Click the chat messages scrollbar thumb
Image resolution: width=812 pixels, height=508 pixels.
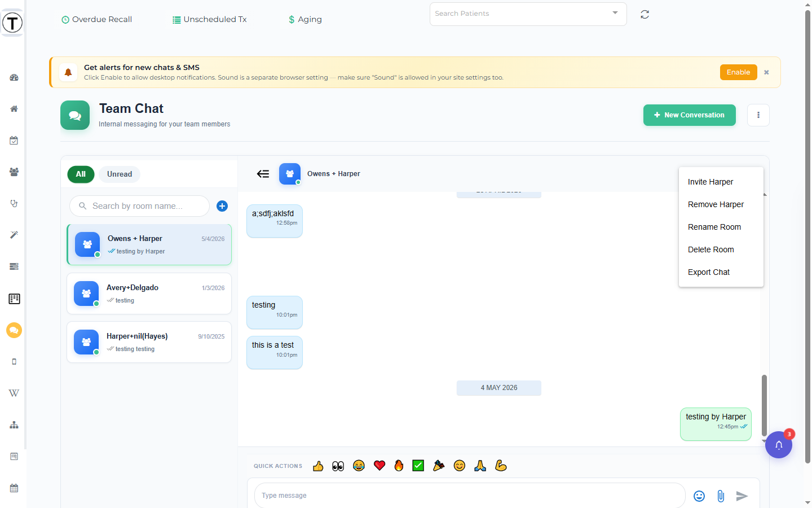(x=765, y=405)
